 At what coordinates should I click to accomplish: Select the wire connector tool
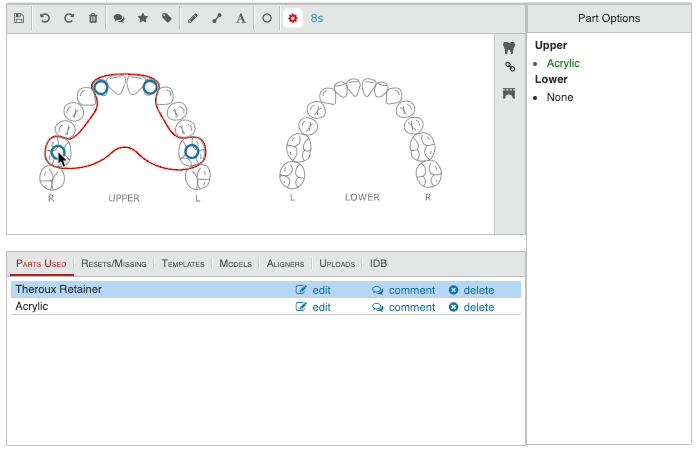coord(217,18)
